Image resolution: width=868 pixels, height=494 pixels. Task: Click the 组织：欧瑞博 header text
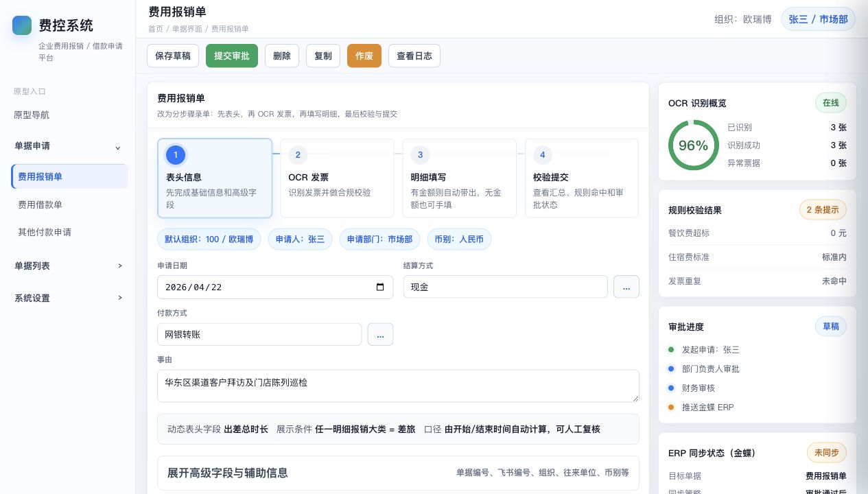(743, 19)
